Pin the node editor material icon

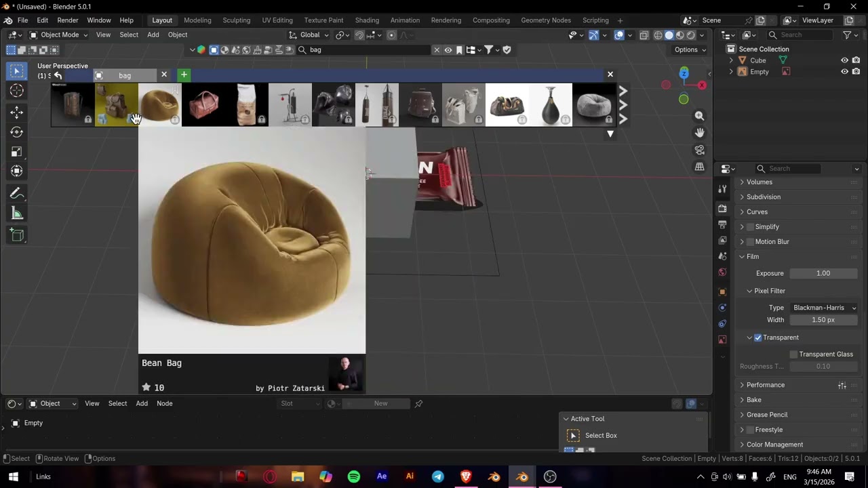pos(418,403)
